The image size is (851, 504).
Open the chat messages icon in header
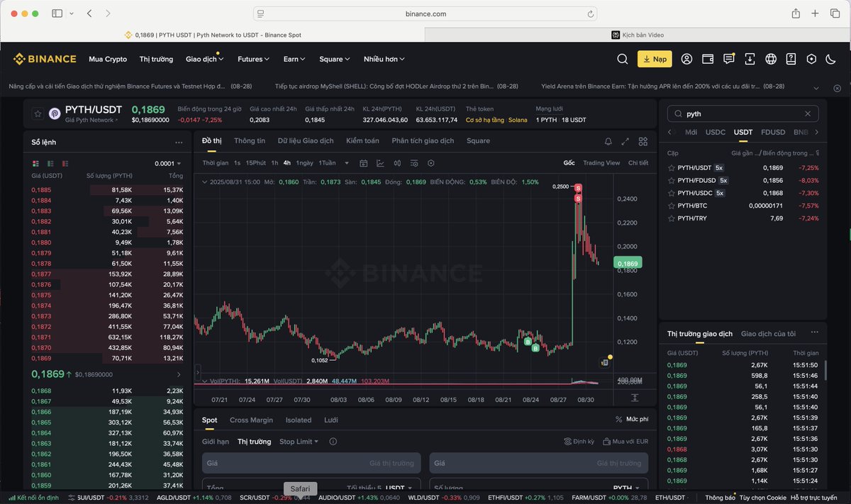tap(728, 59)
